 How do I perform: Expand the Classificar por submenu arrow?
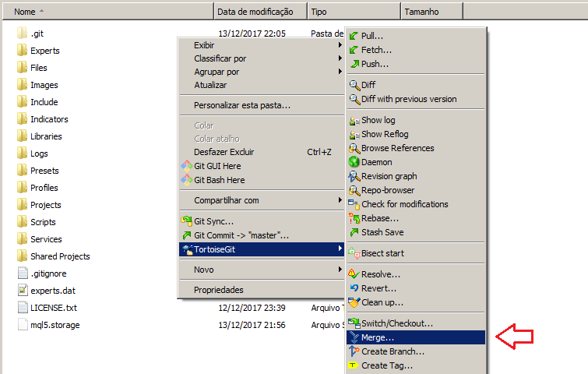tap(340, 58)
